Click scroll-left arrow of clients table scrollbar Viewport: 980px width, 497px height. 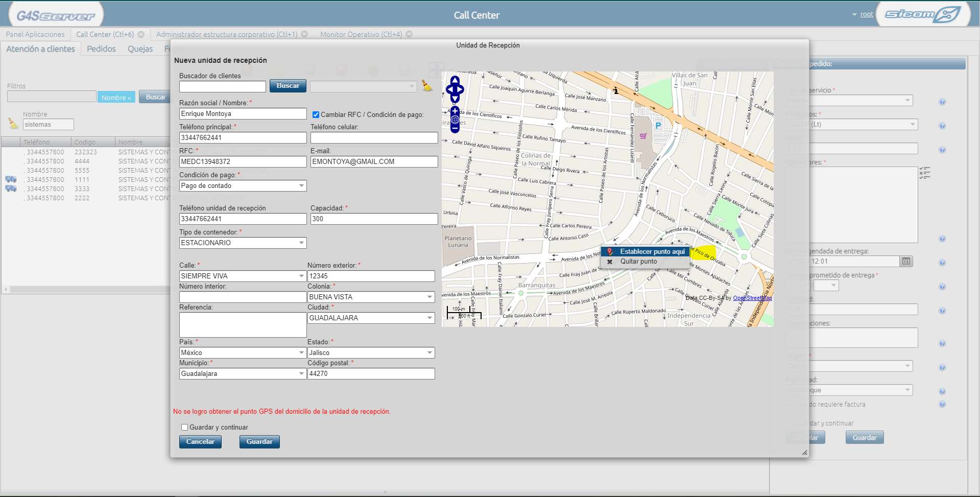pos(6,289)
